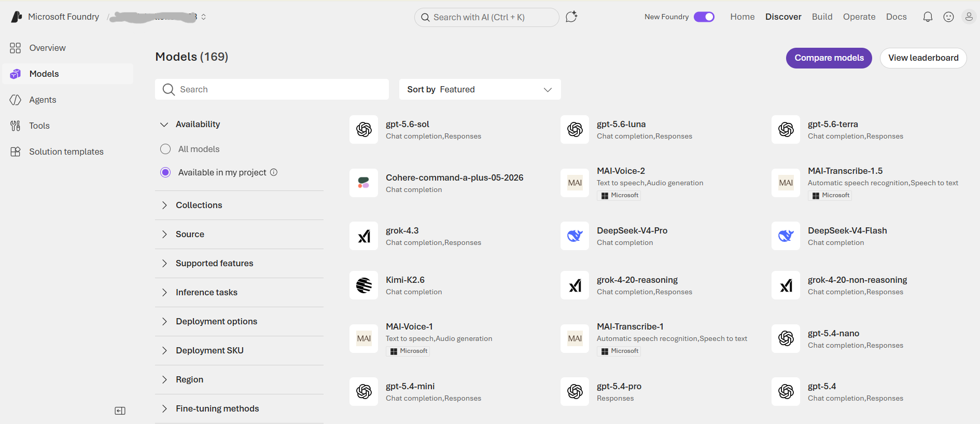Open the gpt-5.4 model link
Image resolution: width=980 pixels, height=424 pixels.
pyautogui.click(x=822, y=386)
